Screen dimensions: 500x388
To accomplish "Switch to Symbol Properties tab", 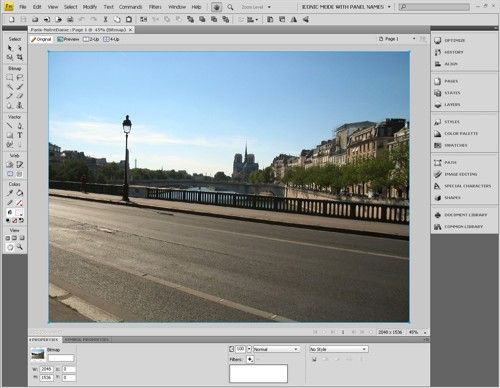I will coord(87,340).
